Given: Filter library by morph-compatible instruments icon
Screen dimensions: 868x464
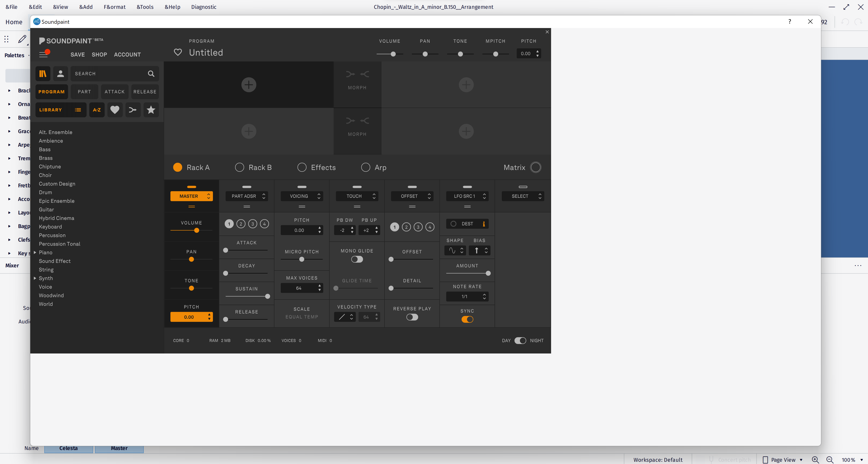Looking at the screenshot, I should (x=133, y=110).
